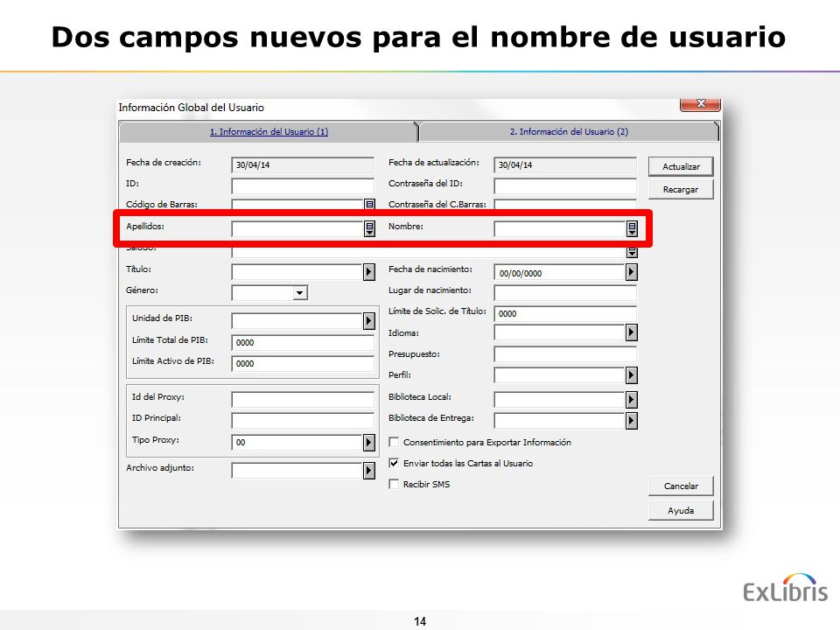Open Ayuda help button

tap(681, 510)
